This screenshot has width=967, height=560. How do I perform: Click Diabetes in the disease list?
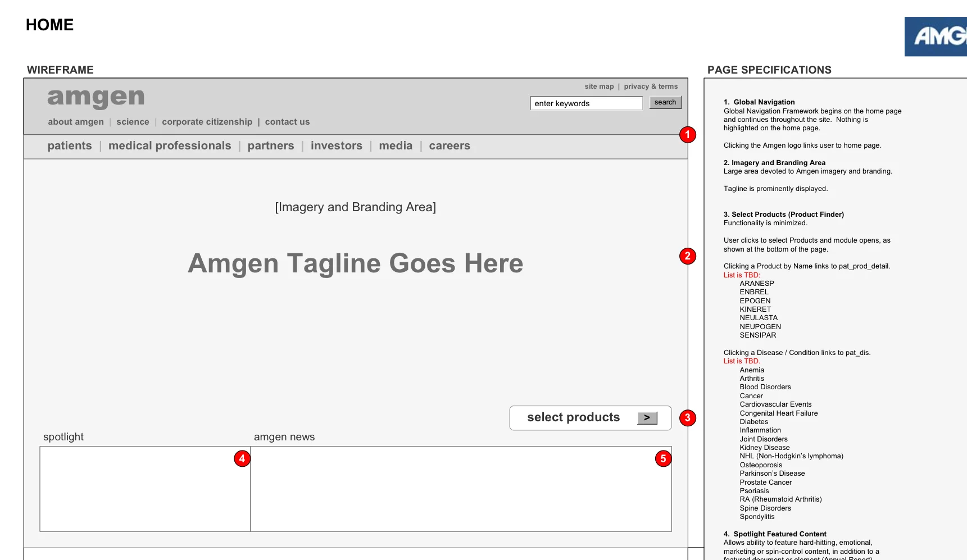click(x=754, y=422)
